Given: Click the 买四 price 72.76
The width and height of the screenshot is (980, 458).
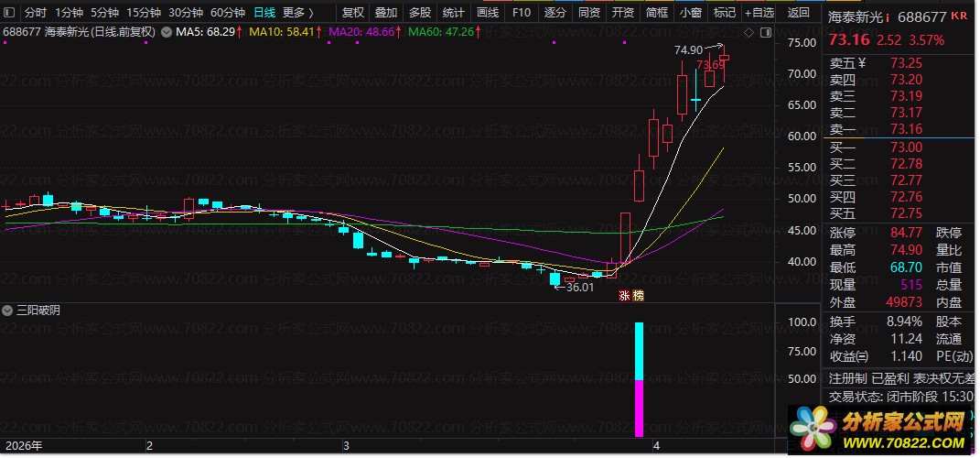Looking at the screenshot, I should click(x=906, y=198).
